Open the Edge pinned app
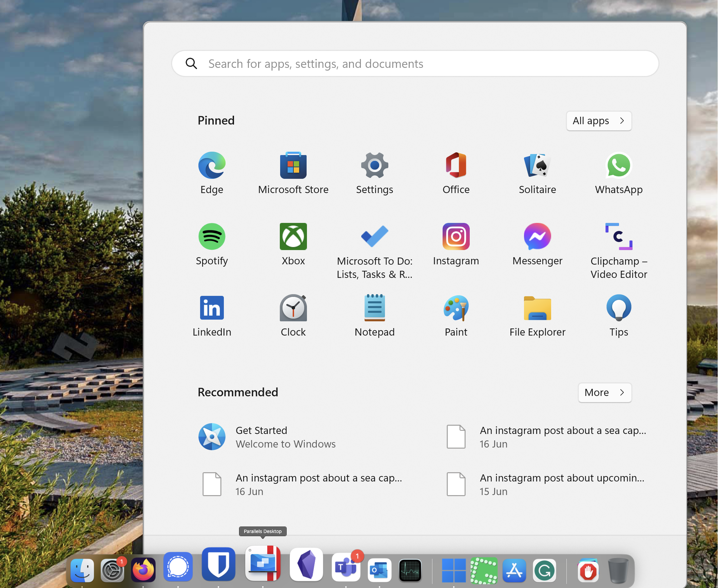Screen dimensions: 718x588 (x=212, y=173)
